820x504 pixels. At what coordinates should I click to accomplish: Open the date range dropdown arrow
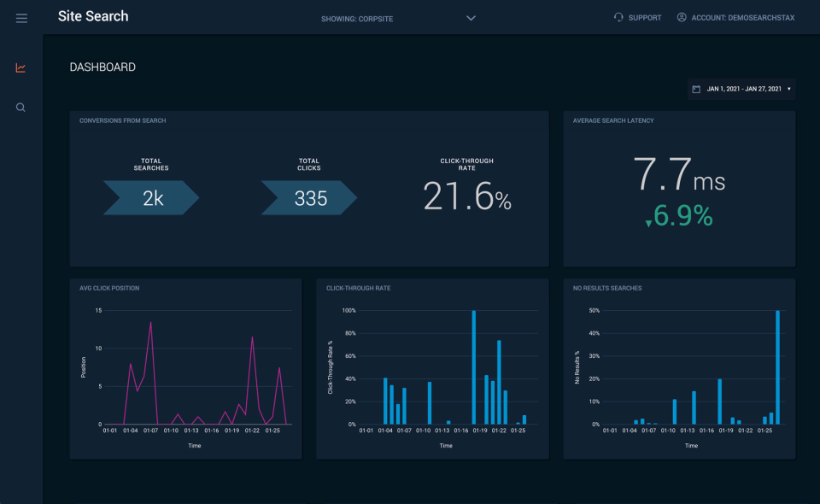[790, 89]
